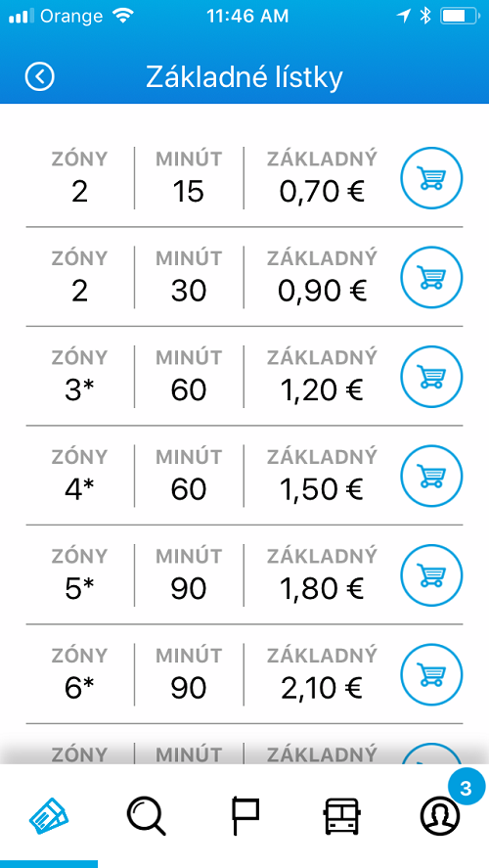Tap the back arrow in header
489x868 pixels.
(40, 76)
